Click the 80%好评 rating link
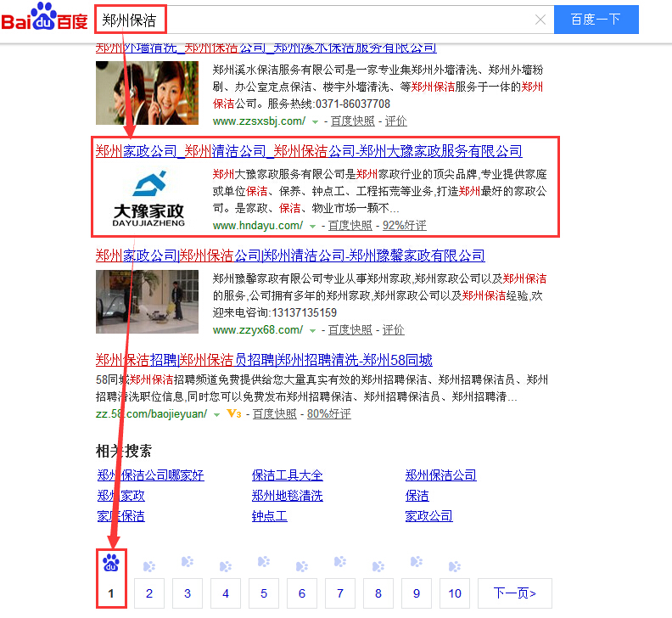The height and width of the screenshot is (618, 672). (x=328, y=414)
